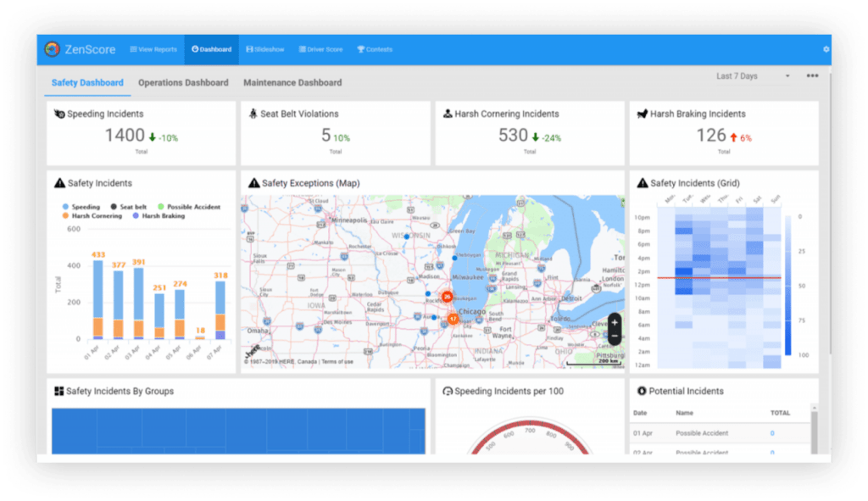868x501 pixels.
Task: Click the orange cluster marker labeled 17
Action: tap(453, 319)
